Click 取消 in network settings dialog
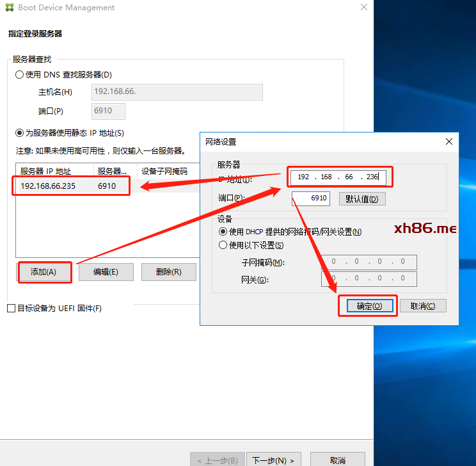This screenshot has width=476, height=466. (x=422, y=306)
